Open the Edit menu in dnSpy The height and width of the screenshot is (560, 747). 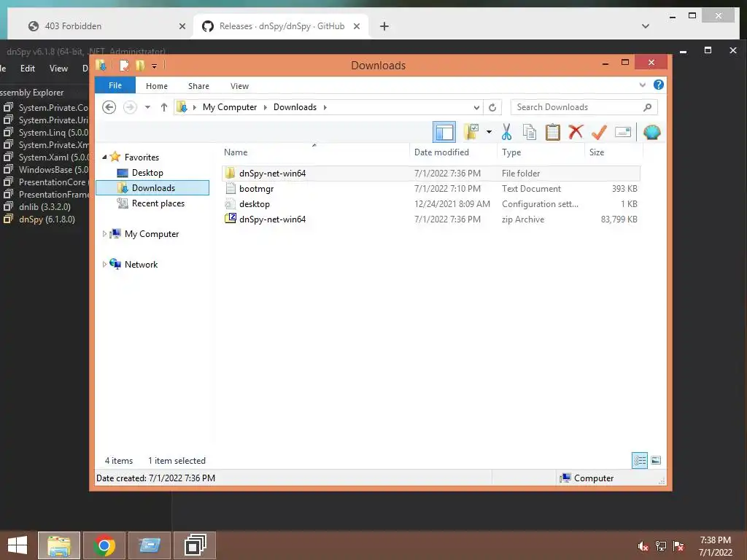(28, 69)
